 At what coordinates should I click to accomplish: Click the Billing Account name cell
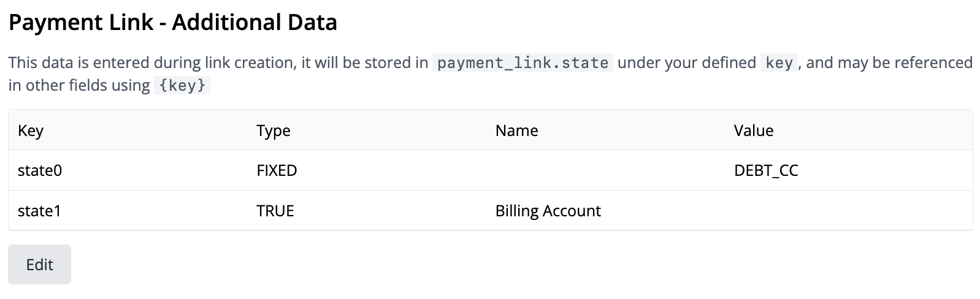click(x=548, y=211)
